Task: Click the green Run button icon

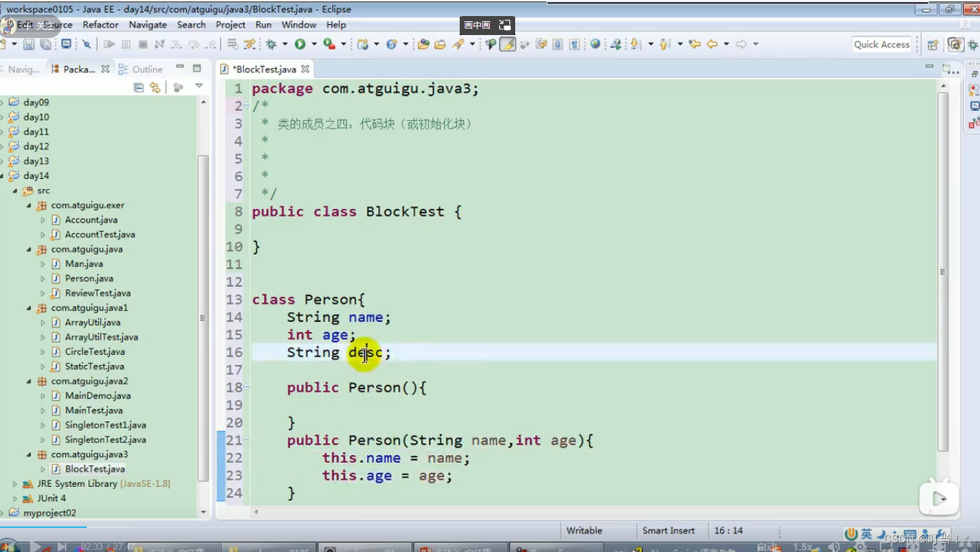Action: tap(300, 45)
